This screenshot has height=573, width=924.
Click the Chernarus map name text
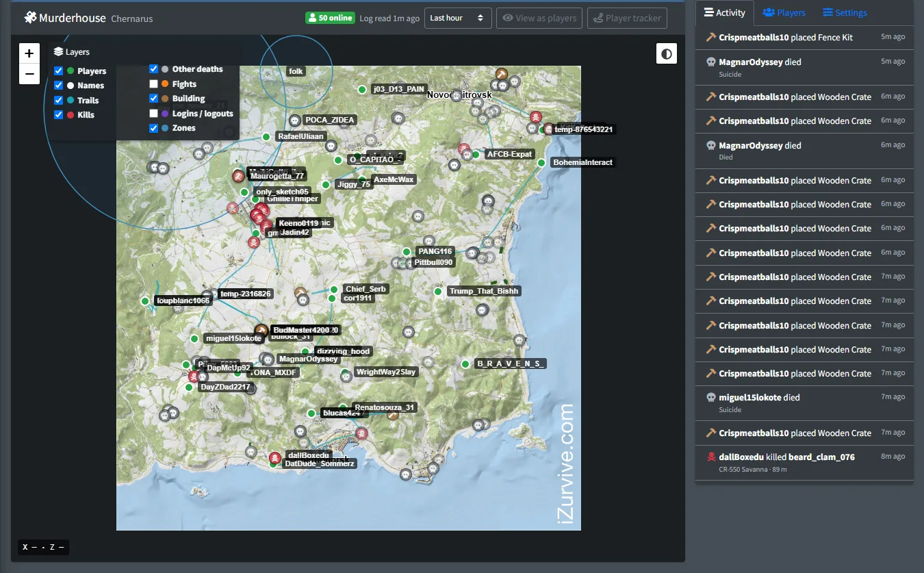coord(132,18)
